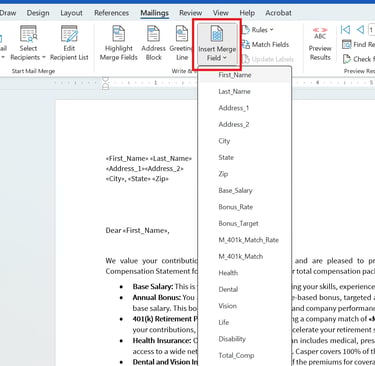Choose City from merge field list
The image size is (375, 366).
[245, 141]
